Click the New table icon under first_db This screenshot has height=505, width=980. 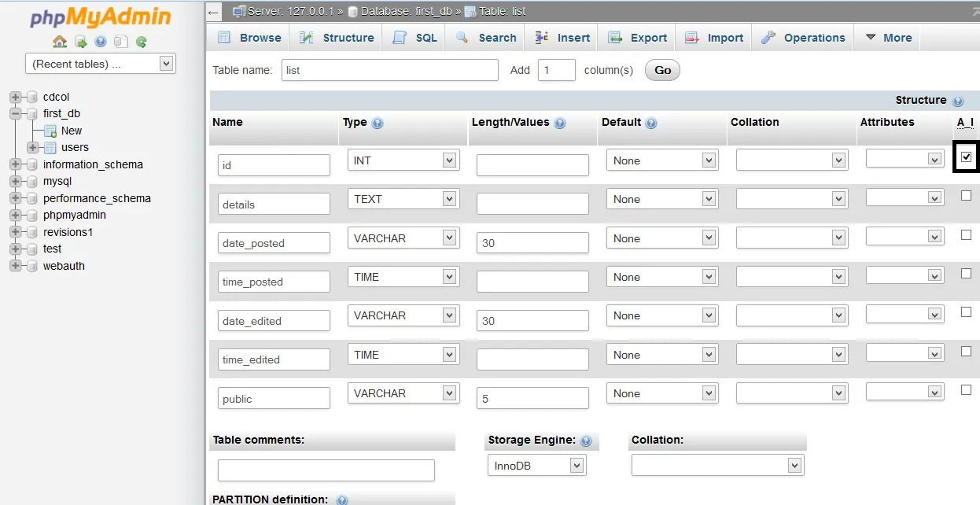(50, 131)
